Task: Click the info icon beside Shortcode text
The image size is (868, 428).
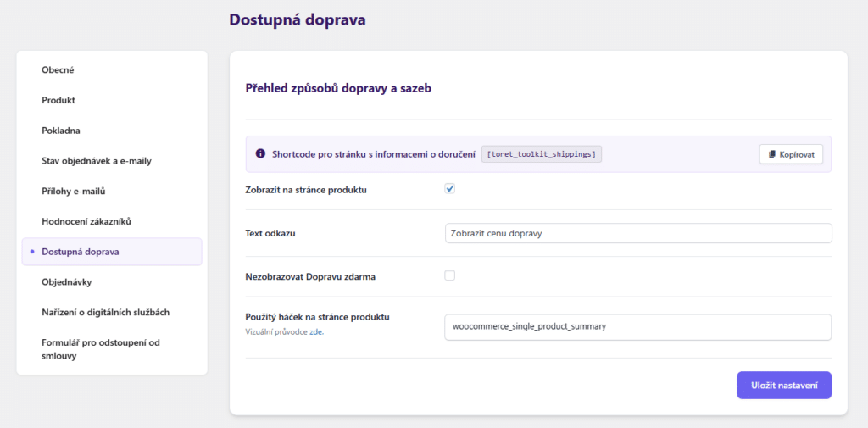Action: point(259,154)
